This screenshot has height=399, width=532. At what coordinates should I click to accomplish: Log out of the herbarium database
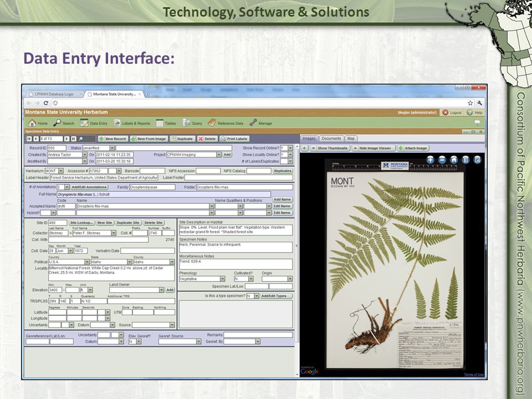click(x=452, y=112)
